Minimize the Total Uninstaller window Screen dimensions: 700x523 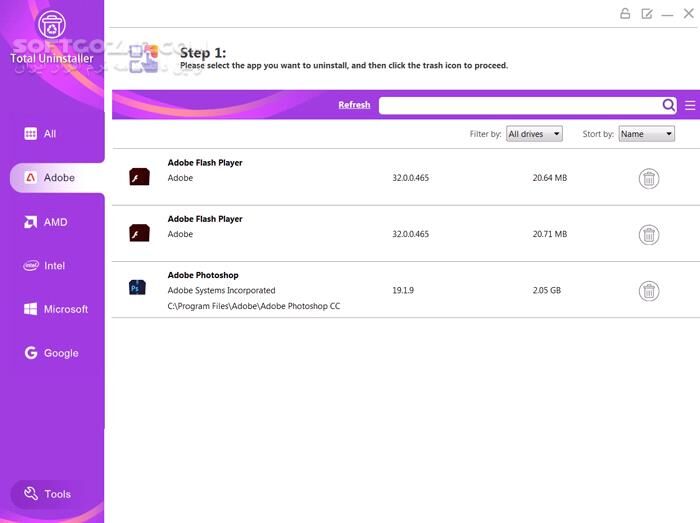point(667,15)
